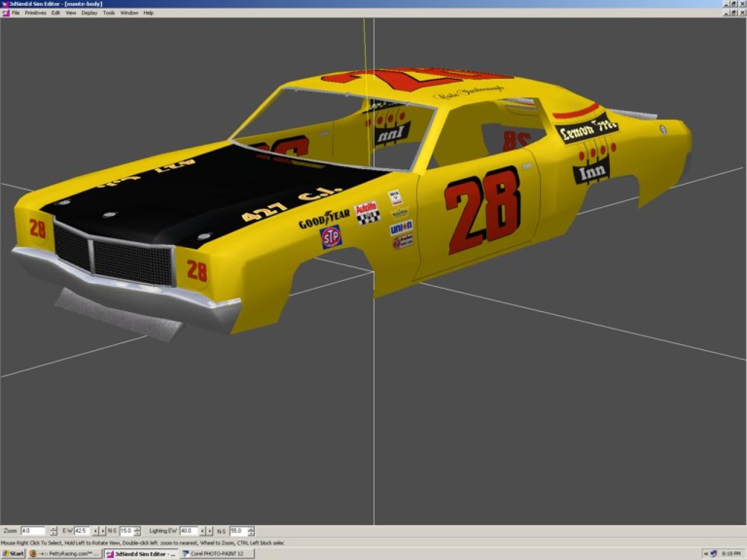Switch to Corel PHOTO-PAINT 12 in taskbar

[x=217, y=554]
